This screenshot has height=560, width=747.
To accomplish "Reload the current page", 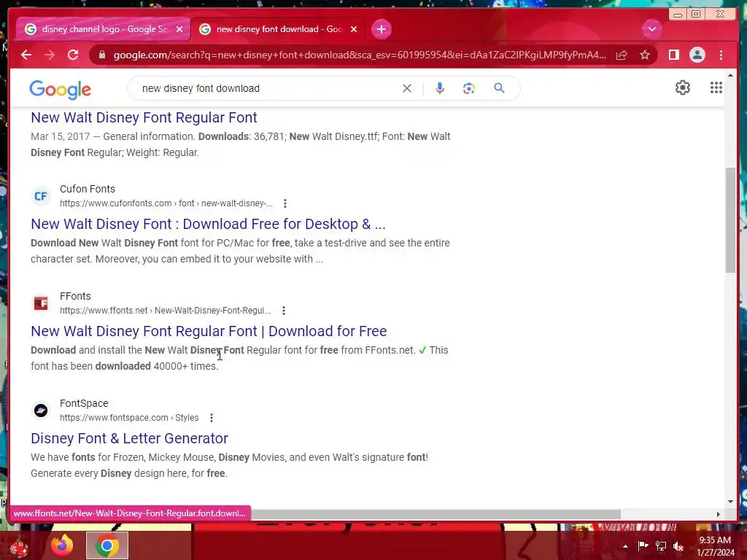I will pos(73,55).
